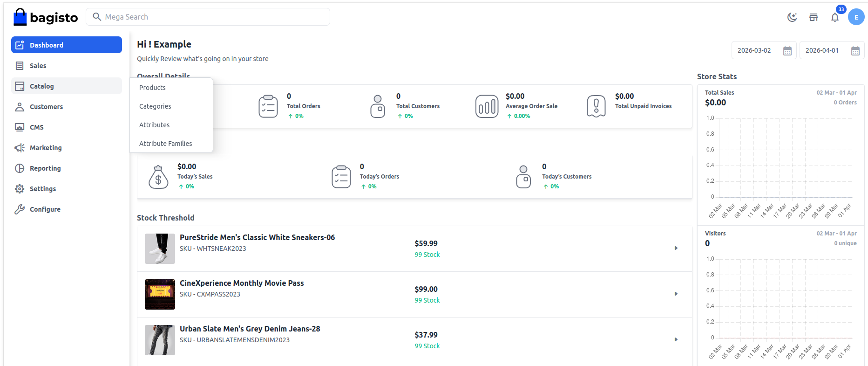Click the bagisto logo
This screenshot has height=366, width=868.
click(46, 17)
